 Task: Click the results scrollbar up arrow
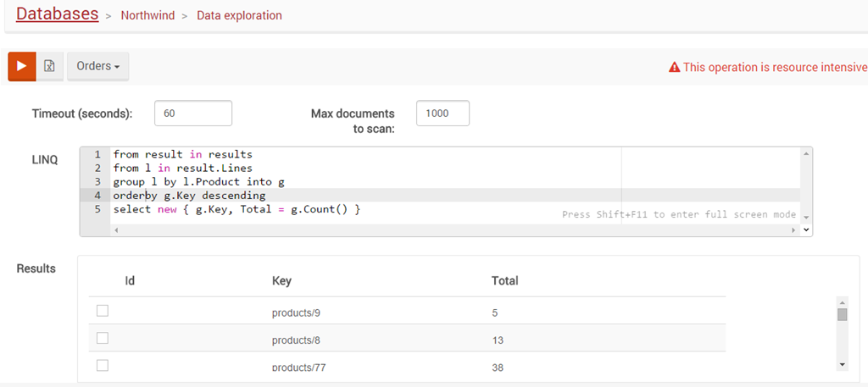[x=842, y=302]
